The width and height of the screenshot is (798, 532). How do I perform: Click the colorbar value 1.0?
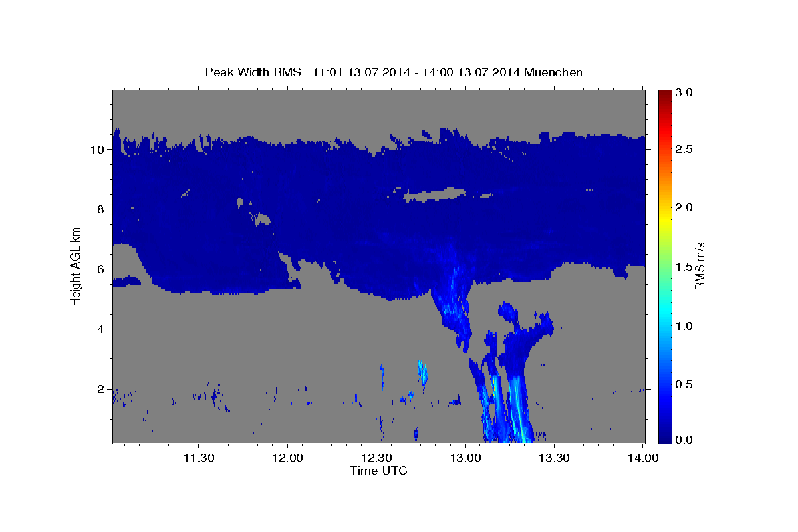(x=685, y=326)
